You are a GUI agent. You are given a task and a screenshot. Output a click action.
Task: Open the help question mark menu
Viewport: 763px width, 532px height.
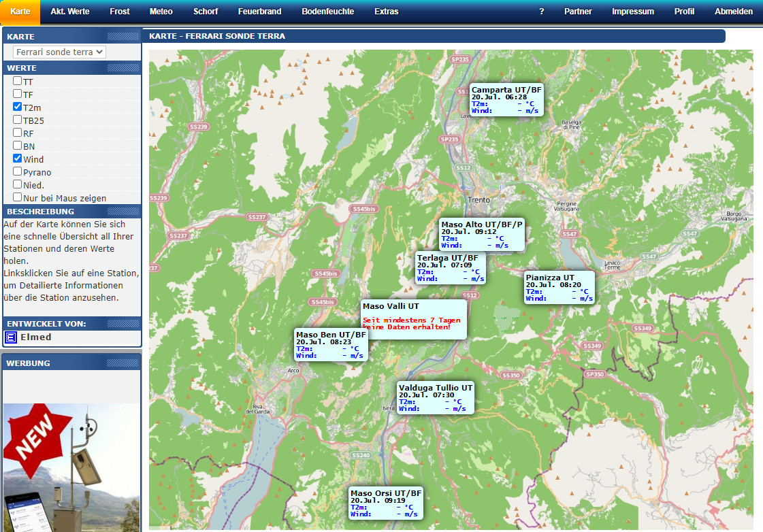(x=541, y=12)
